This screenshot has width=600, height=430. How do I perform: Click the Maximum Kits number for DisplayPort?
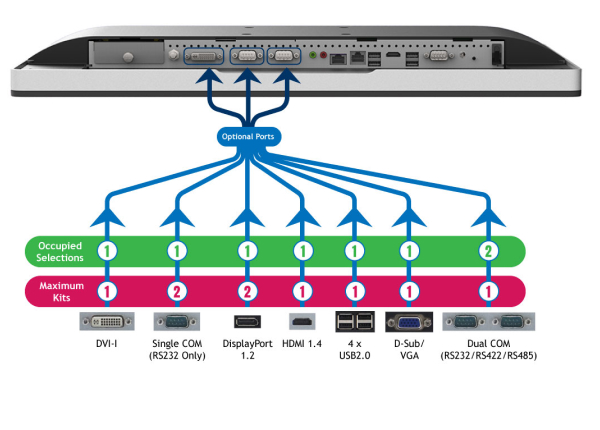point(246,291)
